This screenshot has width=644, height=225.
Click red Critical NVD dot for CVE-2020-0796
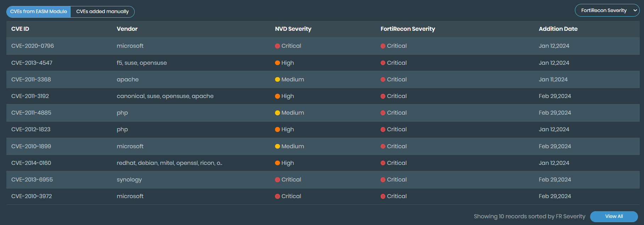[x=278, y=46]
